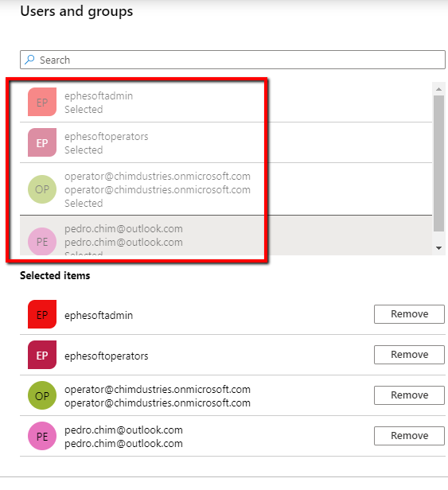Select operator@chimdustries.onmicrosoft.com row in results
Viewport: 448px width, 490px height.
coord(226,189)
